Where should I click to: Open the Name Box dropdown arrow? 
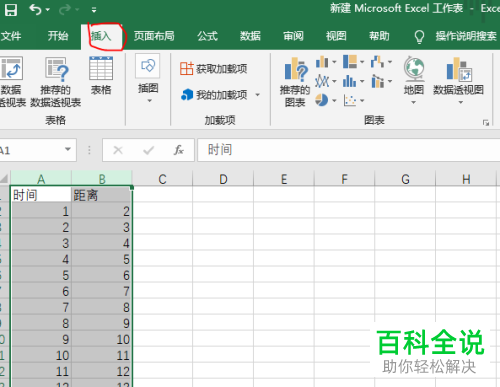[68, 149]
